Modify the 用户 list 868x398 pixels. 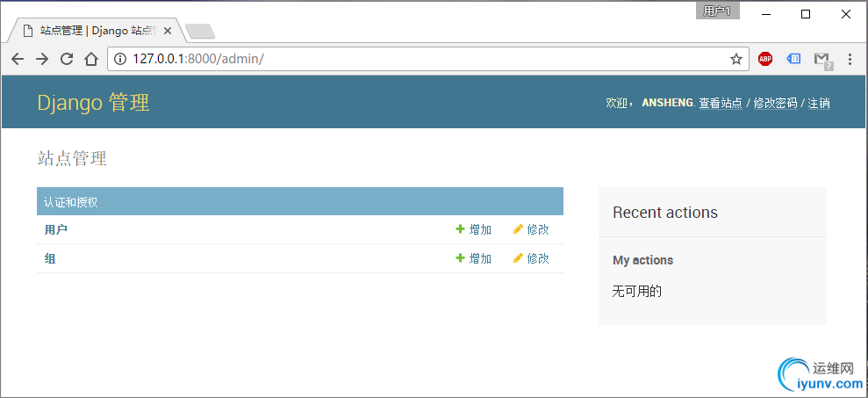(x=532, y=229)
